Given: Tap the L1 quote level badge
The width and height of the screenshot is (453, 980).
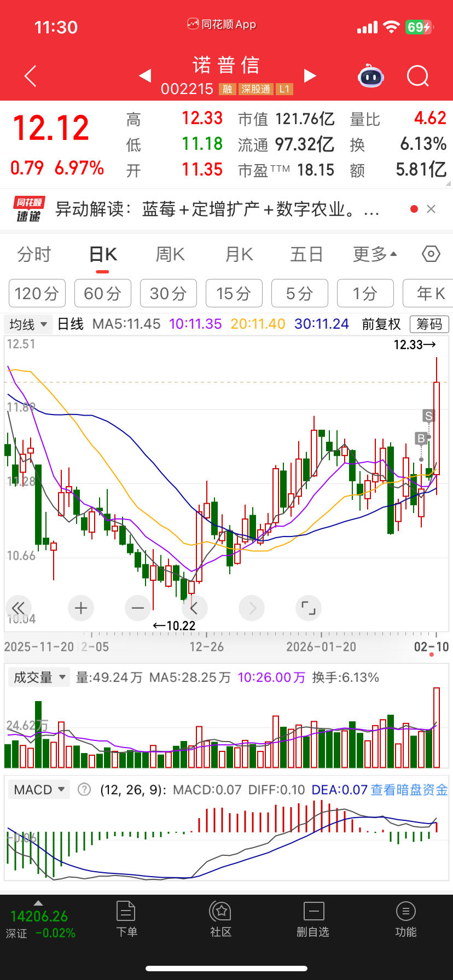Looking at the screenshot, I should click(x=284, y=89).
